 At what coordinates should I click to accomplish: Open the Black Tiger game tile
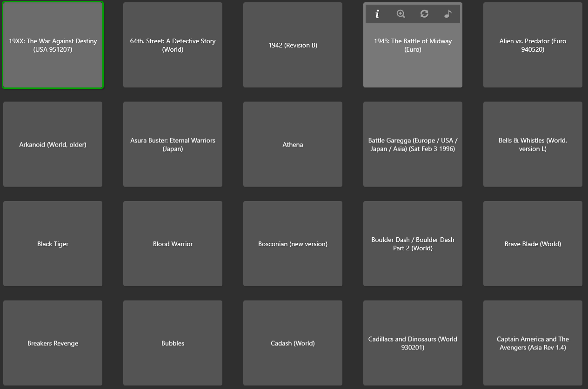point(53,244)
